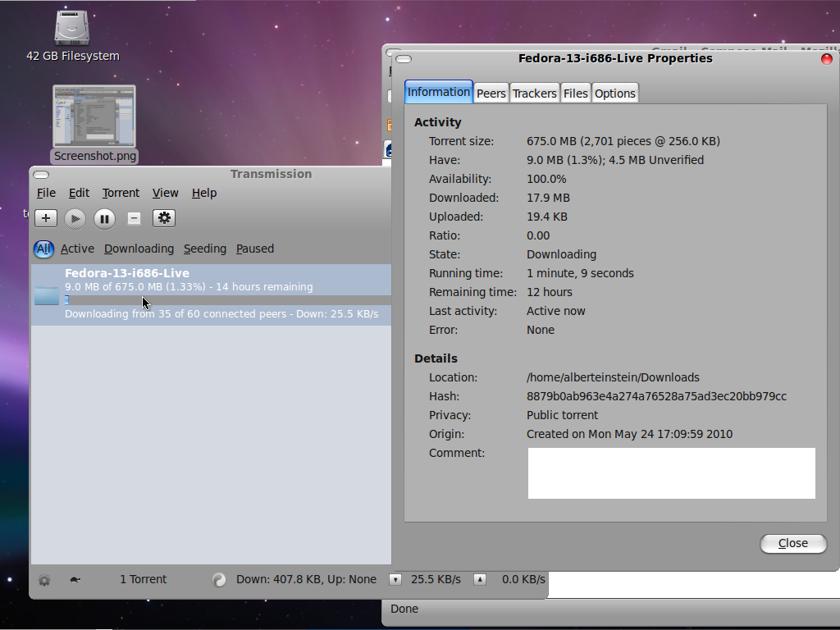Viewport: 840px width, 630px height.
Task: Filter torrents by Active
Action: click(77, 249)
